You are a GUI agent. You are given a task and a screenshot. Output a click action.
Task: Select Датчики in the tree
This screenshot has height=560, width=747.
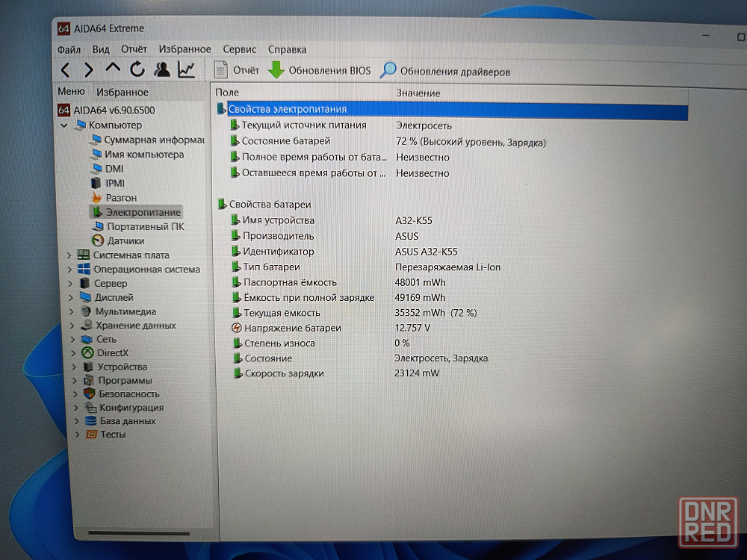pyautogui.click(x=125, y=240)
